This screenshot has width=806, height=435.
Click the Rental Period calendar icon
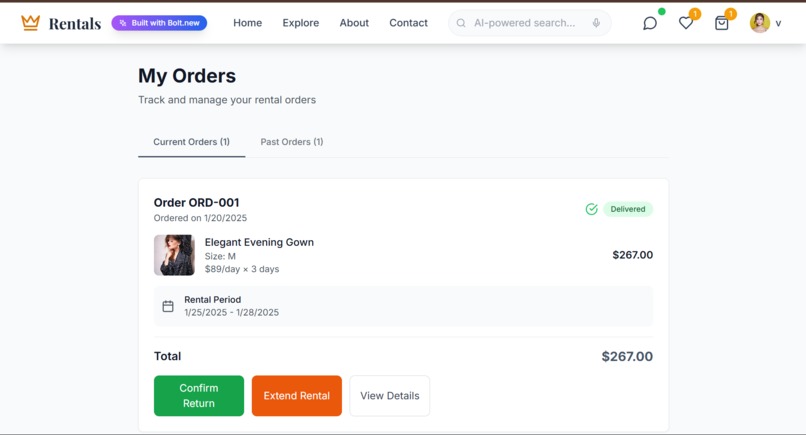point(168,306)
